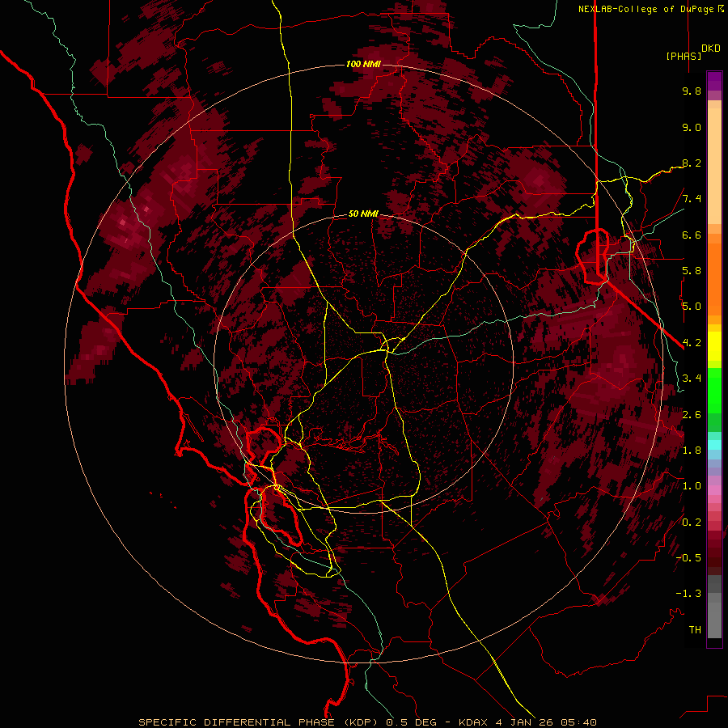Click the 1.8 scale value
The height and width of the screenshot is (728, 728).
coord(692,451)
